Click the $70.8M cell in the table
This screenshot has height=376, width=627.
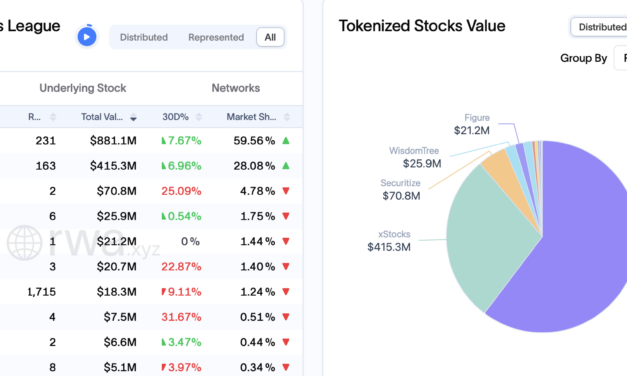click(x=116, y=191)
